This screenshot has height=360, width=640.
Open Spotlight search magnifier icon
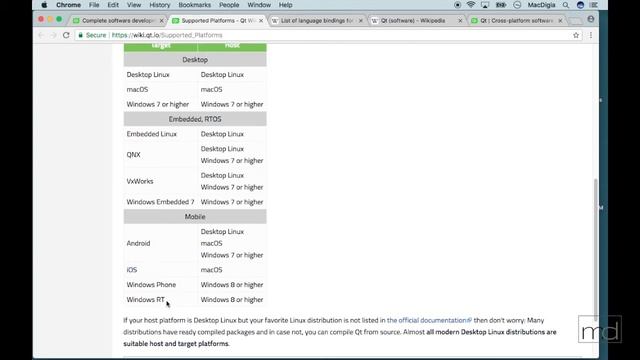pos(566,5)
